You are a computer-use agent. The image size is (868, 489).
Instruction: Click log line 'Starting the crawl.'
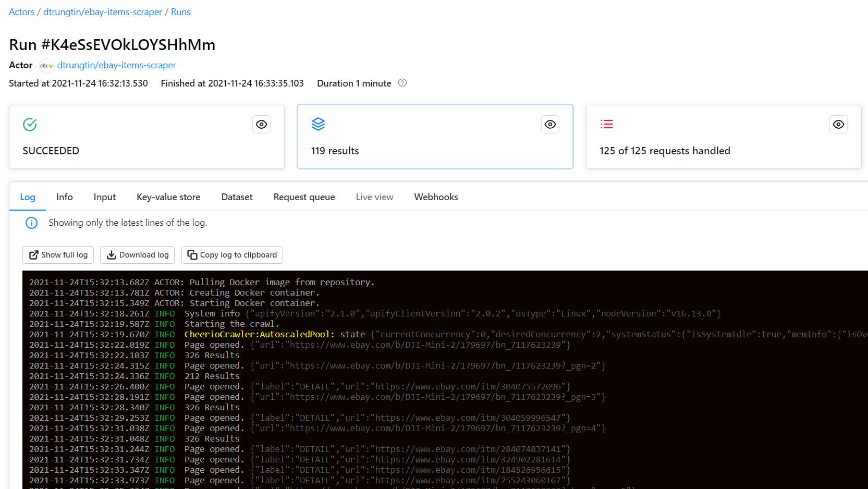click(x=232, y=324)
